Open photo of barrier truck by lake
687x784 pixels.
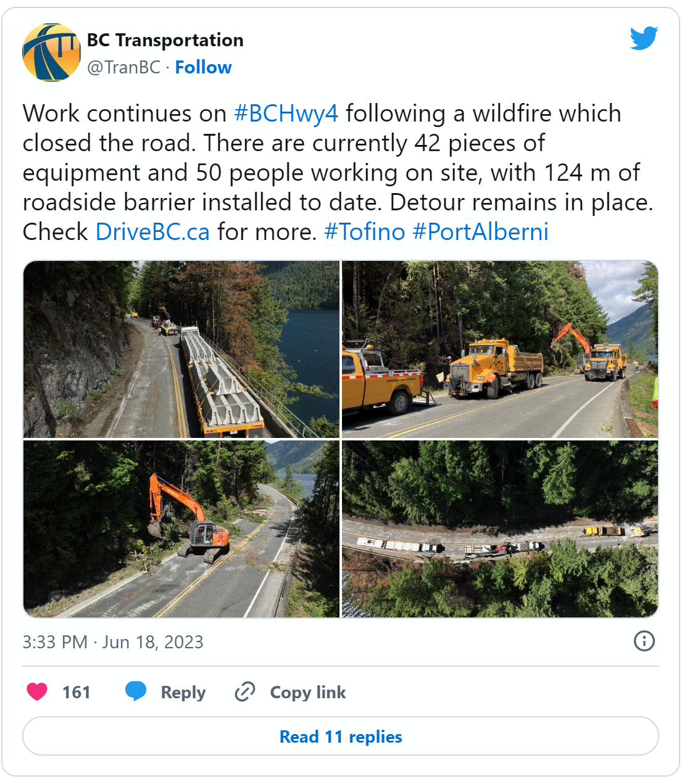click(181, 349)
